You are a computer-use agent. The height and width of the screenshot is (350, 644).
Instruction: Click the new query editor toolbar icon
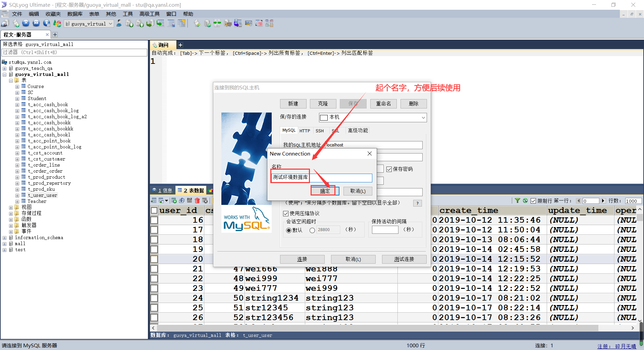(x=16, y=23)
